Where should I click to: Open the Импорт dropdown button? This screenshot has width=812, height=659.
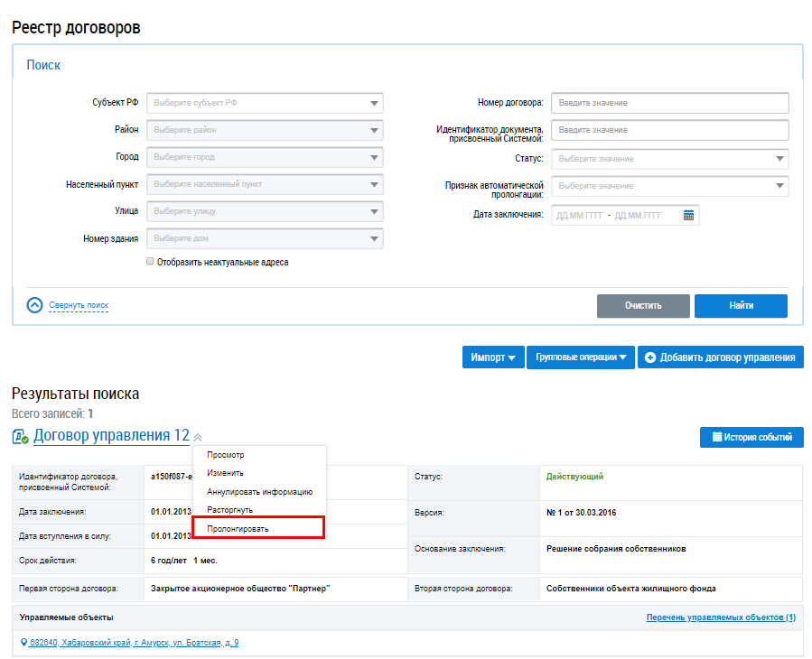493,357
